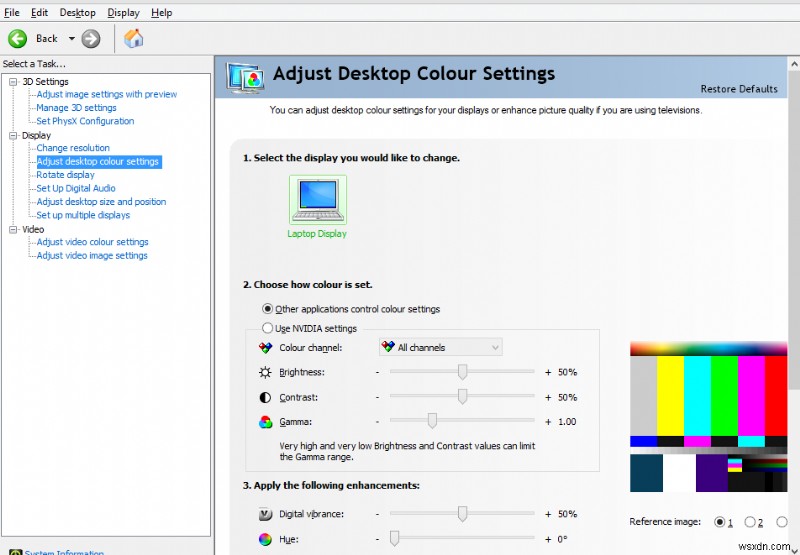Image resolution: width=800 pixels, height=555 pixels.
Task: Open Change resolution task
Action: 73,148
